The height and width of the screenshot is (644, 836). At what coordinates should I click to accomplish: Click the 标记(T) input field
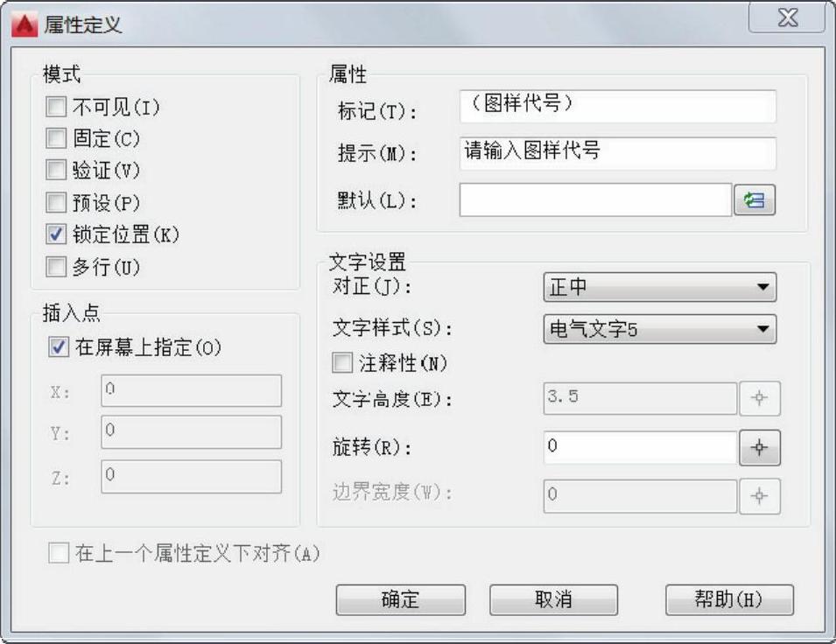[617, 107]
